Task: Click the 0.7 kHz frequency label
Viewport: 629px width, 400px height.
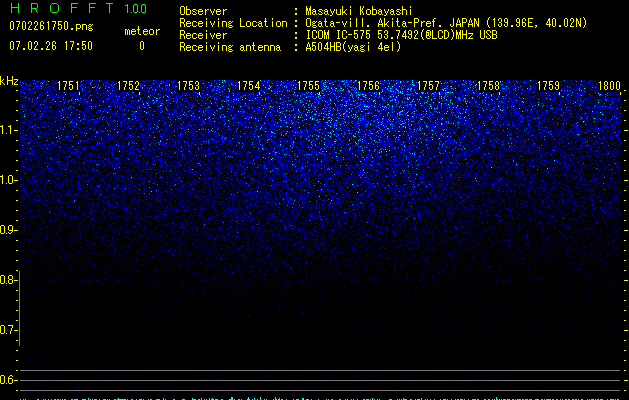Action: point(8,330)
